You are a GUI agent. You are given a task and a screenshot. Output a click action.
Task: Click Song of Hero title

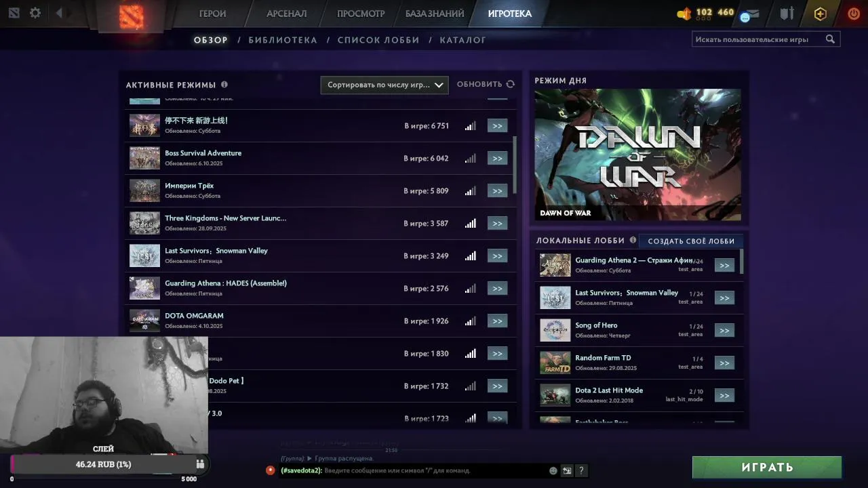(x=596, y=325)
